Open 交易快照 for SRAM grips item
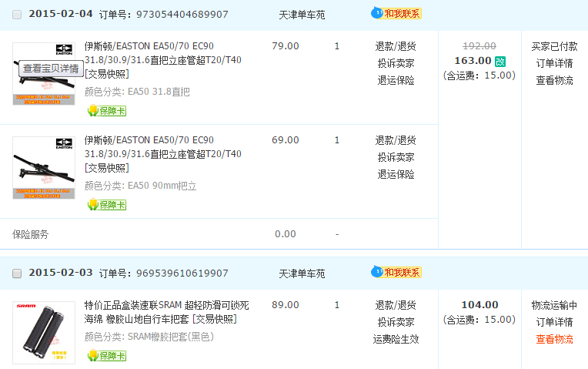 [x=215, y=319]
